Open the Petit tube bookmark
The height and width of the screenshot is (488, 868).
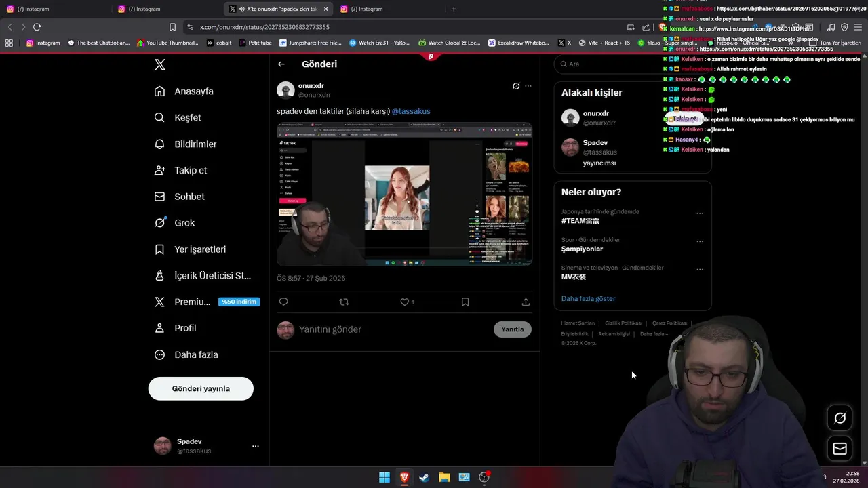tap(255, 43)
